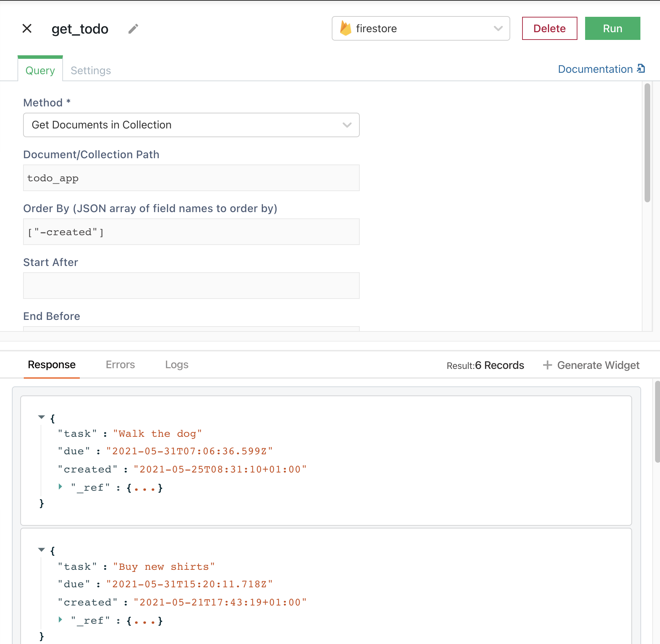Open the Method dropdown
The height and width of the screenshot is (644, 660).
click(x=346, y=125)
